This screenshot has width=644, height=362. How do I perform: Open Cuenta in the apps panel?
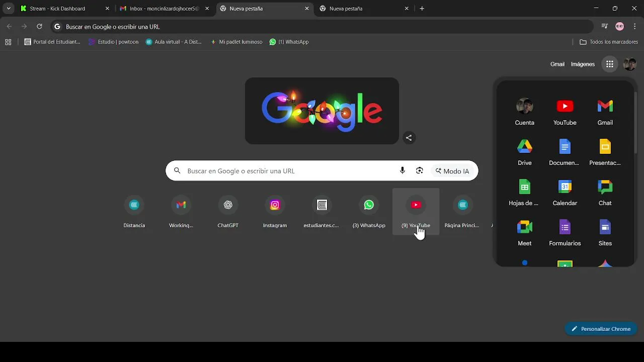click(524, 112)
